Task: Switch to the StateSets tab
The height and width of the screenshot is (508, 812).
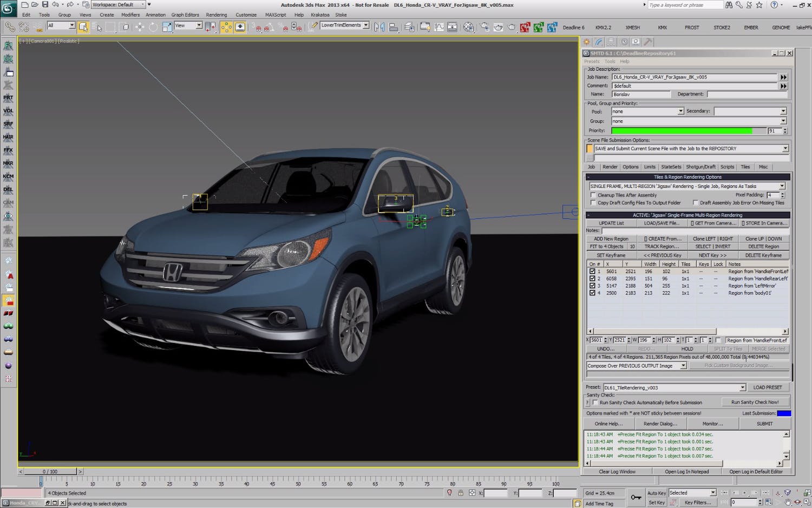Action: tap(671, 167)
